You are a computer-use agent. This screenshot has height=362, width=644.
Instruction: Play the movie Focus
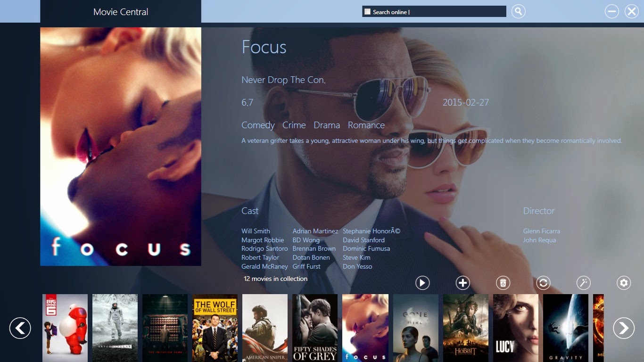422,283
